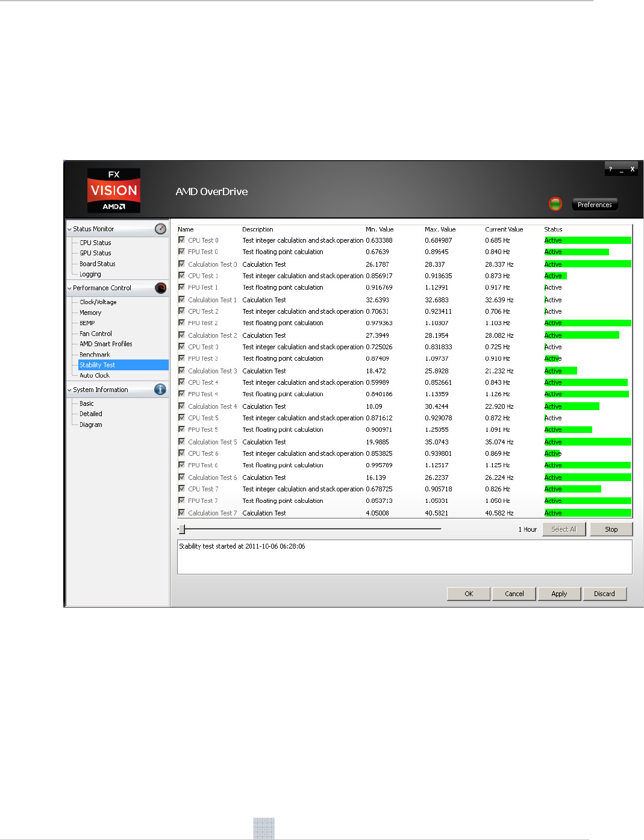
Task: Click the 1 Hour duration label
Action: tap(527, 529)
